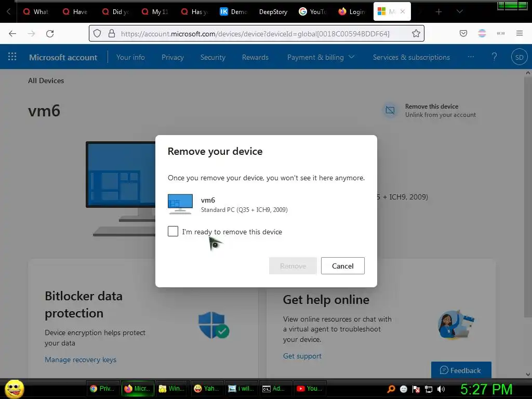Open the Feedback button
Screen dimensions: 532x399
point(461,370)
